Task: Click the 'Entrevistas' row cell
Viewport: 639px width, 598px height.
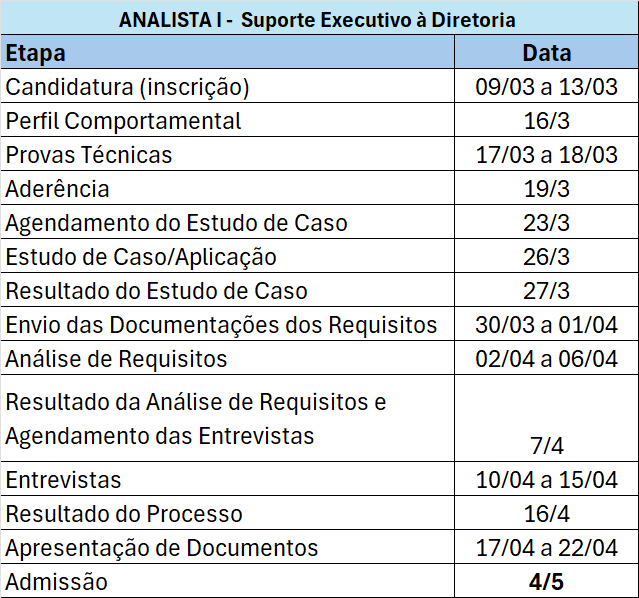Action: coord(64,480)
